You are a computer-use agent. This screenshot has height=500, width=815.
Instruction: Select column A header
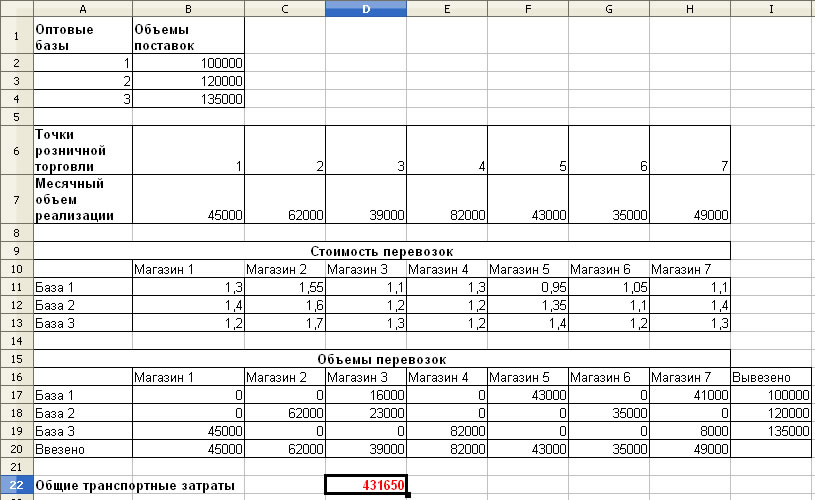[x=83, y=9]
